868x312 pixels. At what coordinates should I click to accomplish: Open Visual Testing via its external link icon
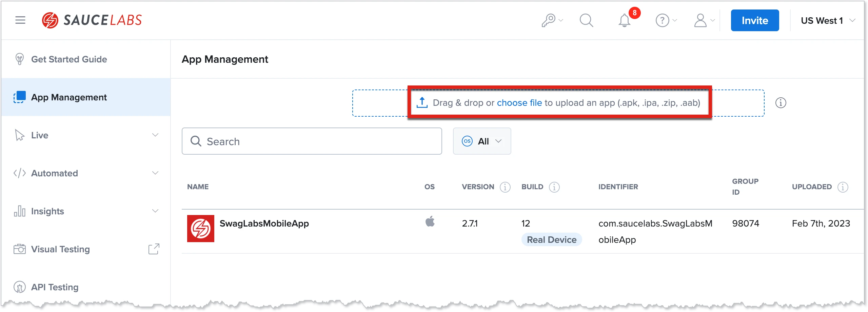(x=155, y=249)
